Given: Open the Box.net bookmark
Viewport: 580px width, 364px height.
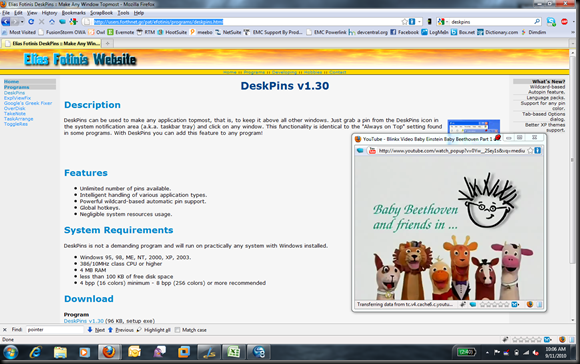Looking at the screenshot, I should [x=463, y=32].
